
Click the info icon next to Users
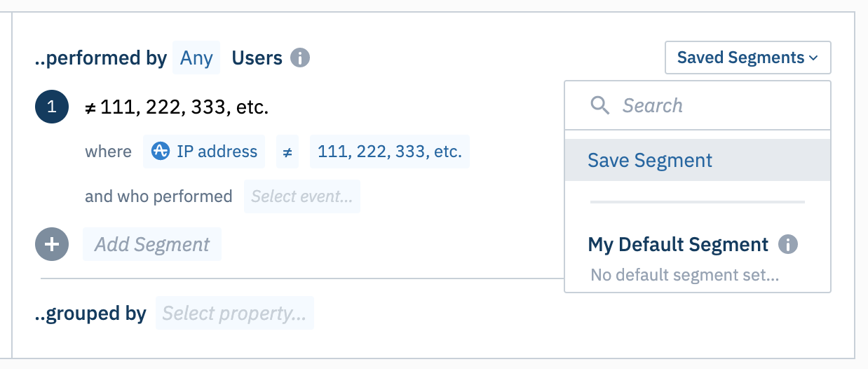pos(300,58)
